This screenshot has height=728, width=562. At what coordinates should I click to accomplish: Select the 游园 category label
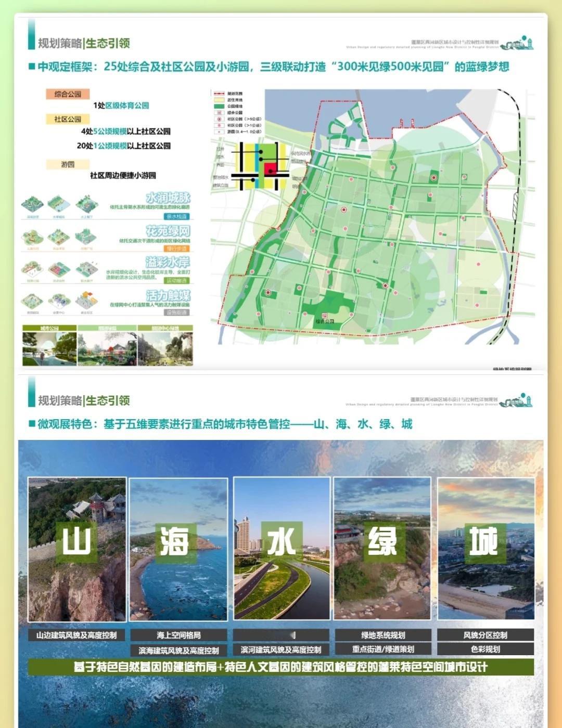pyautogui.click(x=68, y=164)
